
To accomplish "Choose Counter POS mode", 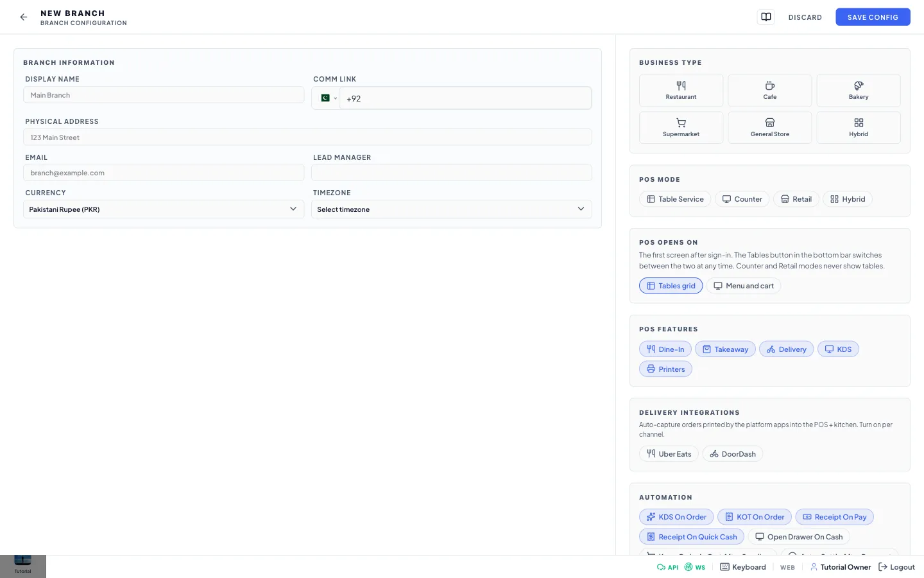I will [x=742, y=199].
